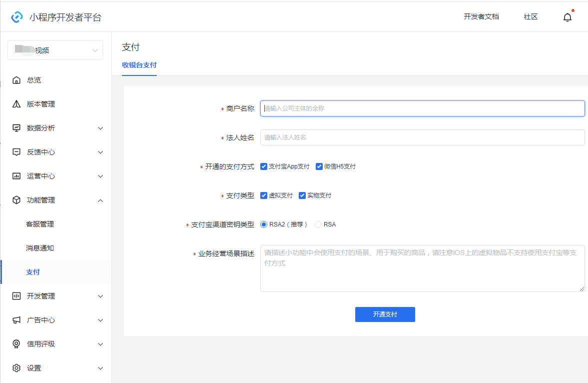Image resolution: width=588 pixels, height=383 pixels.
Task: Uncheck the 虚拟支付 checkbox
Action: click(264, 195)
